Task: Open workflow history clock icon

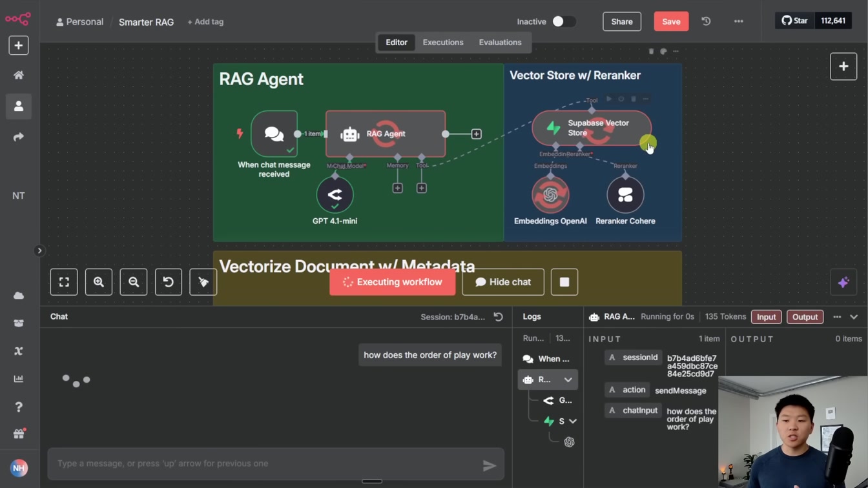Action: pyautogui.click(x=706, y=21)
